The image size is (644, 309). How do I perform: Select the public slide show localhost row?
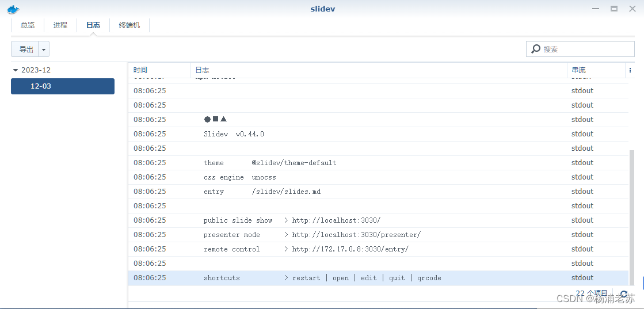pyautogui.click(x=378, y=220)
